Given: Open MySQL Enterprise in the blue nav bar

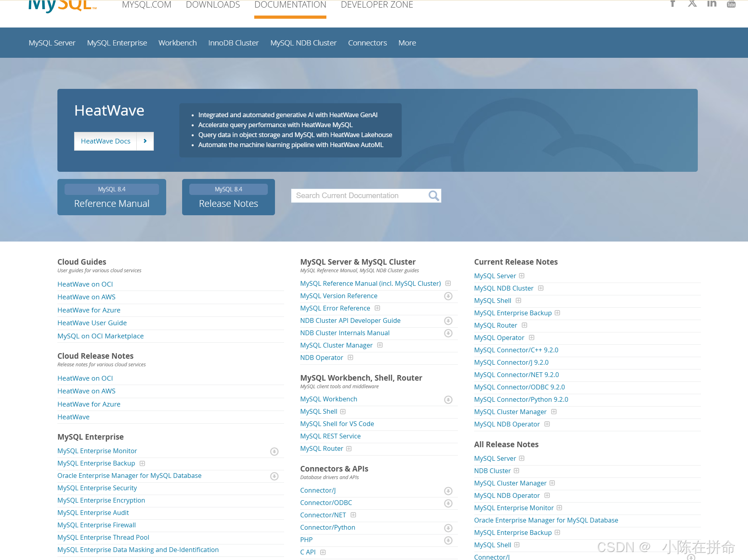Looking at the screenshot, I should (x=117, y=43).
